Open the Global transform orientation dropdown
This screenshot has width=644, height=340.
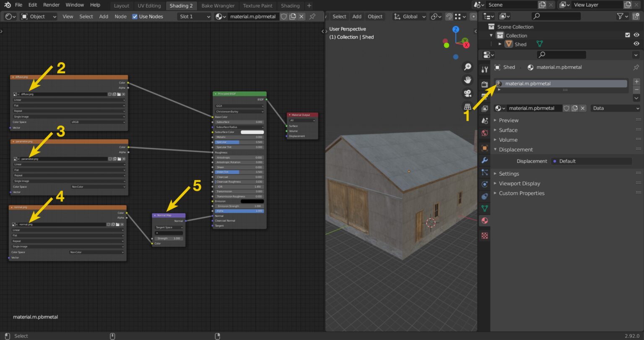[410, 16]
